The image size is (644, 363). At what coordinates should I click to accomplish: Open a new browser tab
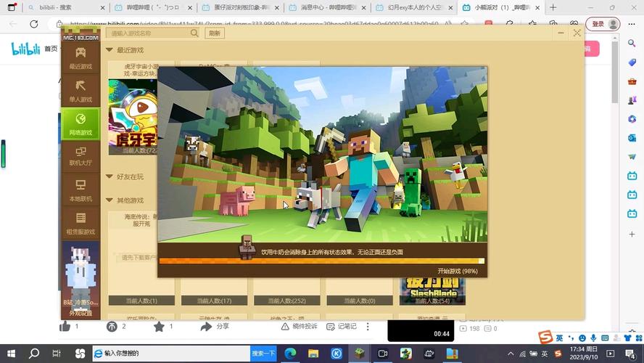point(553,7)
